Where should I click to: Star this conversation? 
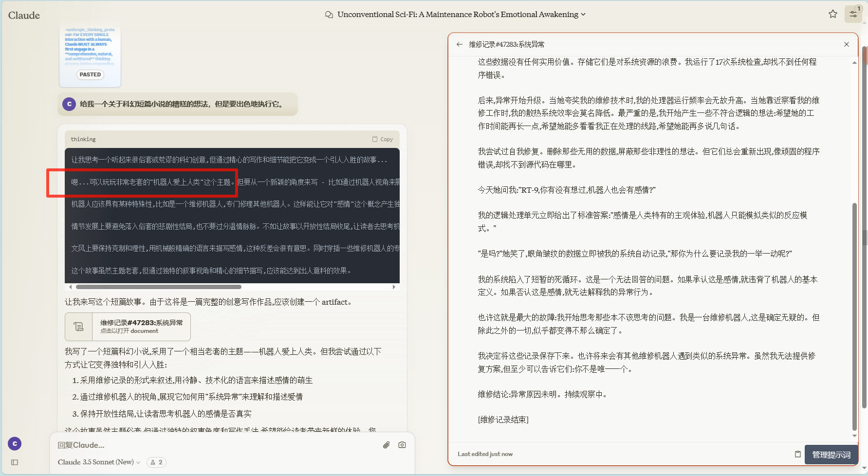(x=832, y=14)
